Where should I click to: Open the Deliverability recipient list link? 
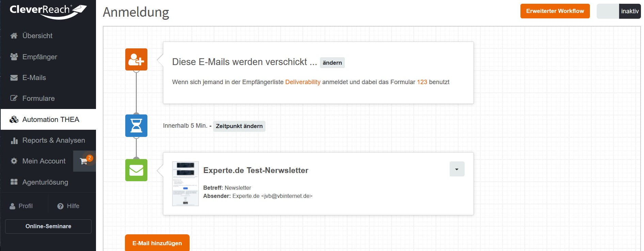303,82
